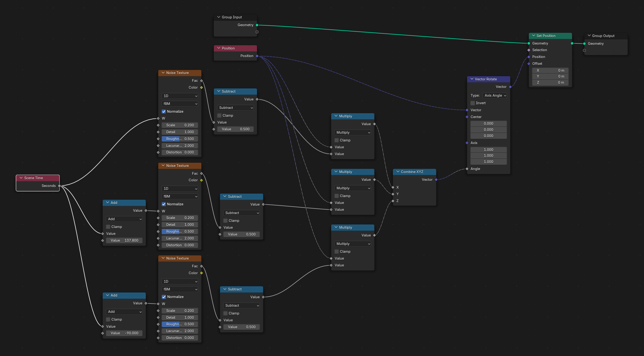This screenshot has width=644, height=356.
Task: Edit Scale 0.200 field in top Noise Texture
Action: pos(180,125)
